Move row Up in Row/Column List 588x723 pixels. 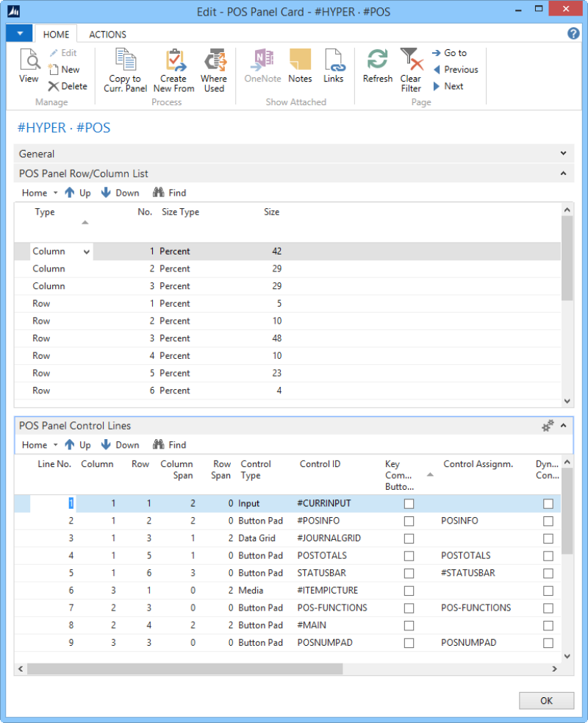78,193
